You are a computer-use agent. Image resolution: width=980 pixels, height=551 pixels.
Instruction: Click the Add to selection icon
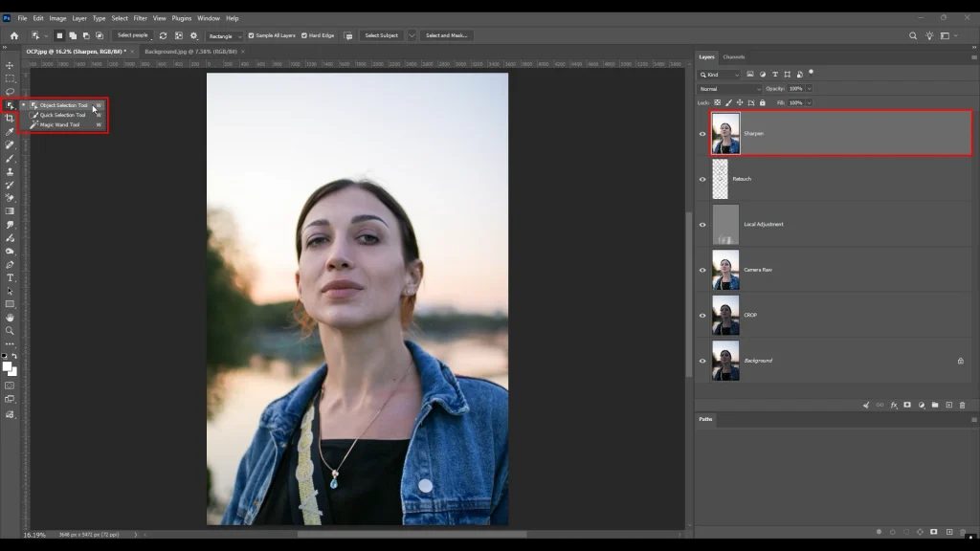pos(73,35)
